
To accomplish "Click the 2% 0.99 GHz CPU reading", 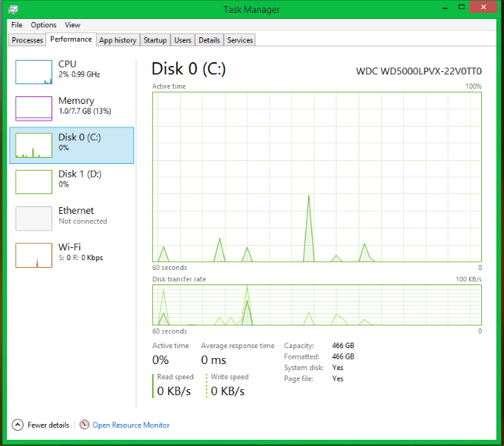I will pyautogui.click(x=79, y=74).
